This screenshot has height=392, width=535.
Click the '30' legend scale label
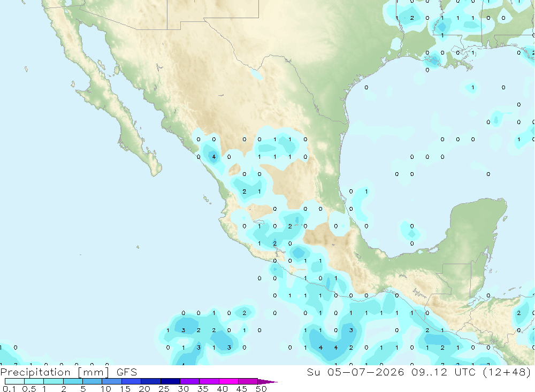coord(183,389)
